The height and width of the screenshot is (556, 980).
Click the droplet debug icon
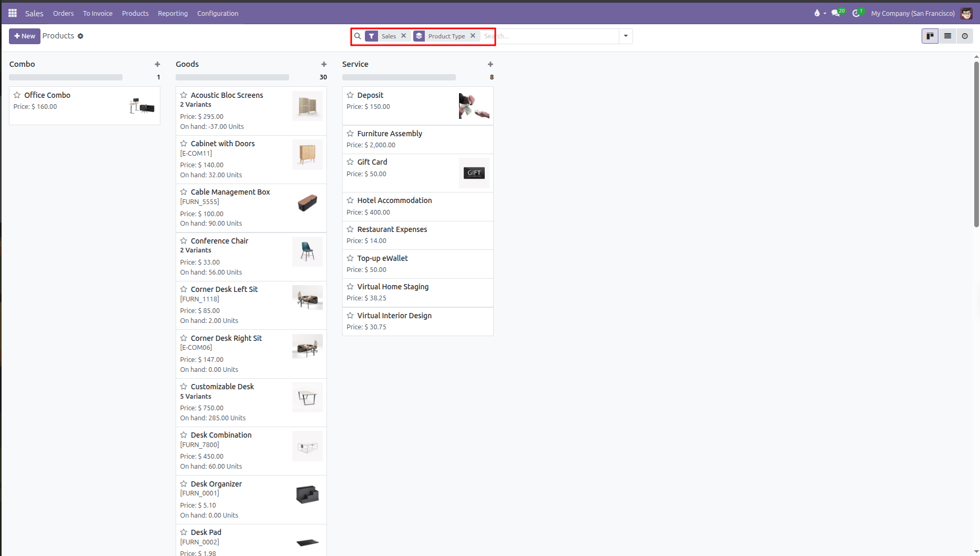817,13
